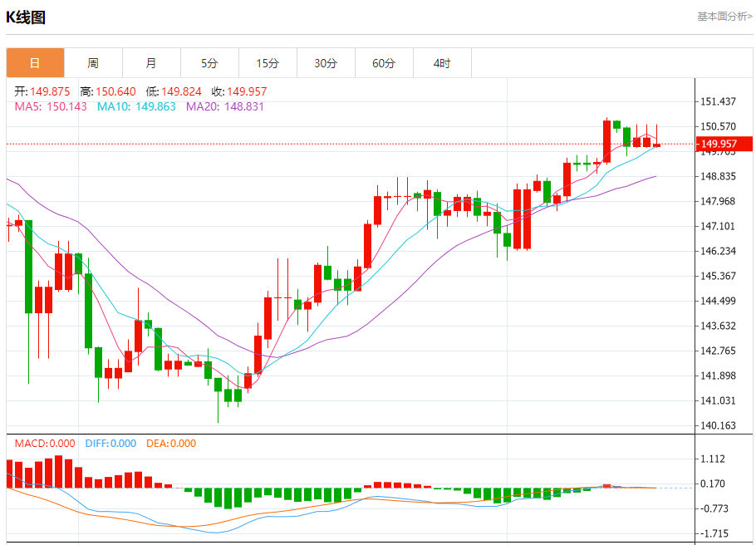
Task: Open the 60分 interval tab
Action: [384, 62]
